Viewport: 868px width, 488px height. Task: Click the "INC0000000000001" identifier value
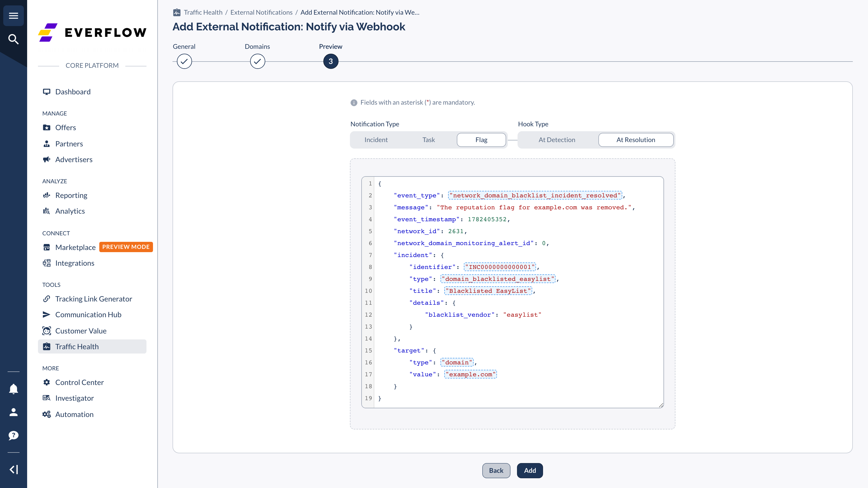click(x=500, y=267)
